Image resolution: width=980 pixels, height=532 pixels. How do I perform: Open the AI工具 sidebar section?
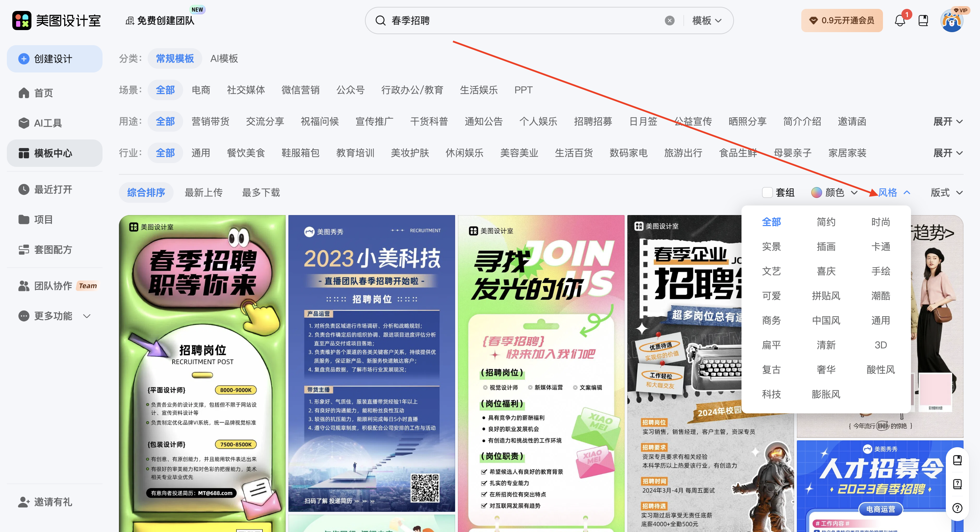coord(48,123)
